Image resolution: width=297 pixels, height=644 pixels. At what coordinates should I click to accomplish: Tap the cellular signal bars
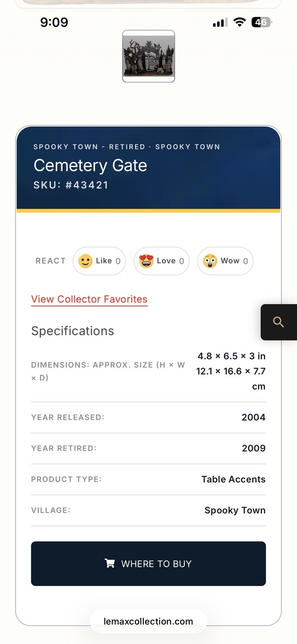pyautogui.click(x=220, y=23)
